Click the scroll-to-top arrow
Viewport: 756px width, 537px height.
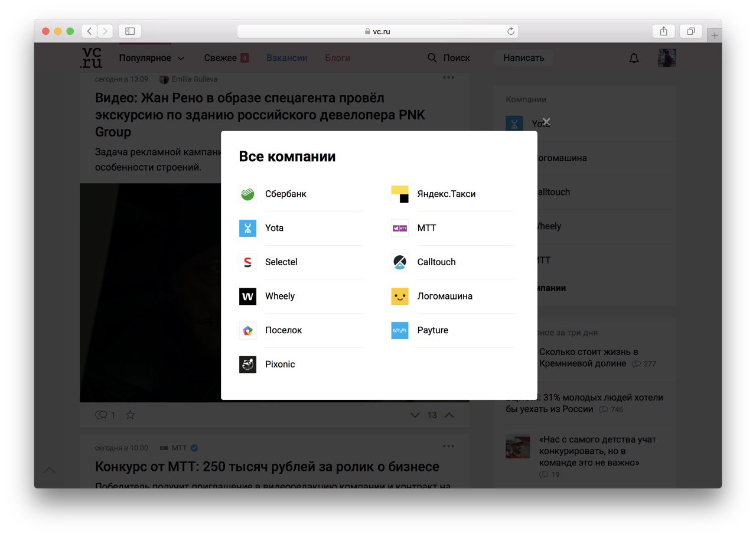click(x=50, y=470)
